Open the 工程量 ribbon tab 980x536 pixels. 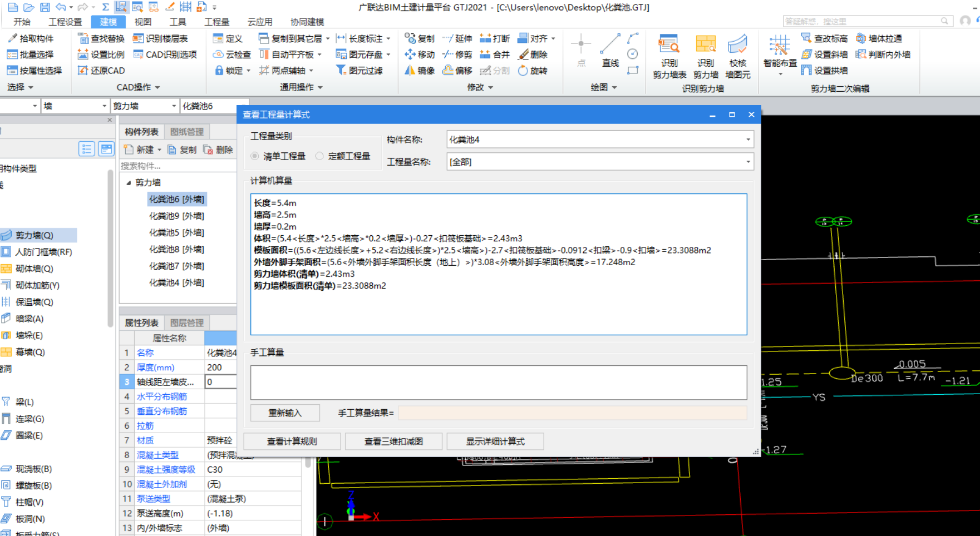pos(216,22)
